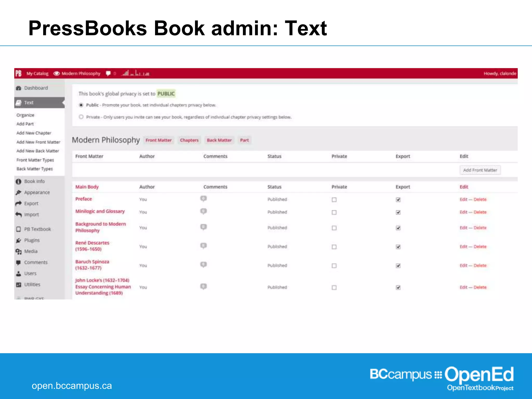Click the Media icon in sidebar
532x399 pixels.
[x=18, y=251]
